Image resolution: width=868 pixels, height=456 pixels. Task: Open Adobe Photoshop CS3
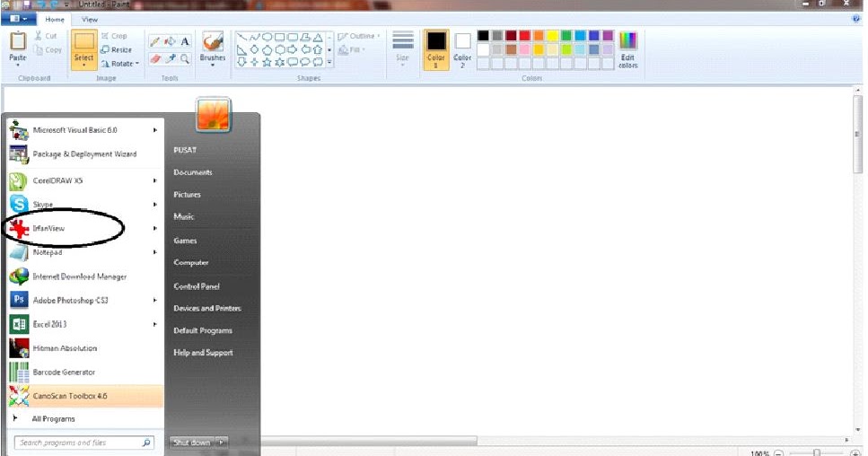(x=83, y=300)
